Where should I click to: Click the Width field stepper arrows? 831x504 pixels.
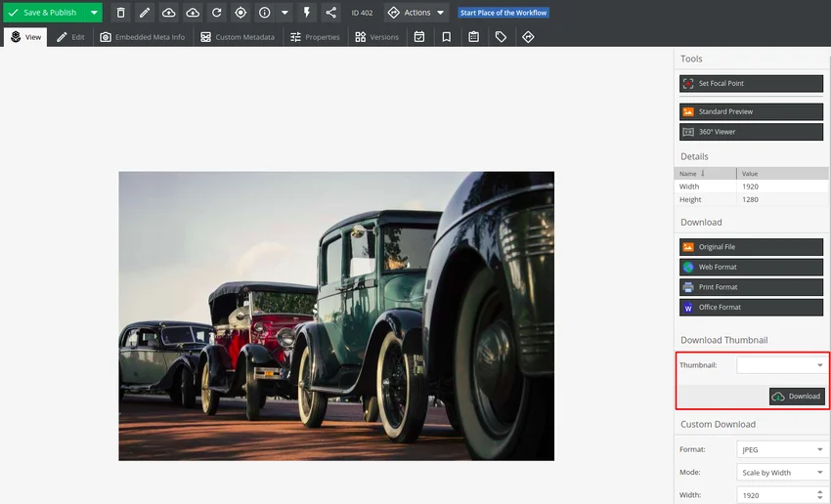click(820, 495)
